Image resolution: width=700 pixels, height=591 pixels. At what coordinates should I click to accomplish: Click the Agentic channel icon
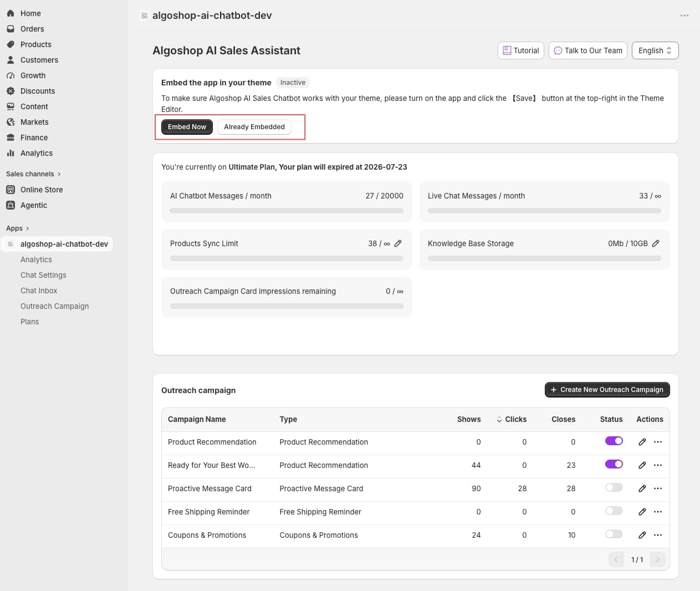pos(11,205)
